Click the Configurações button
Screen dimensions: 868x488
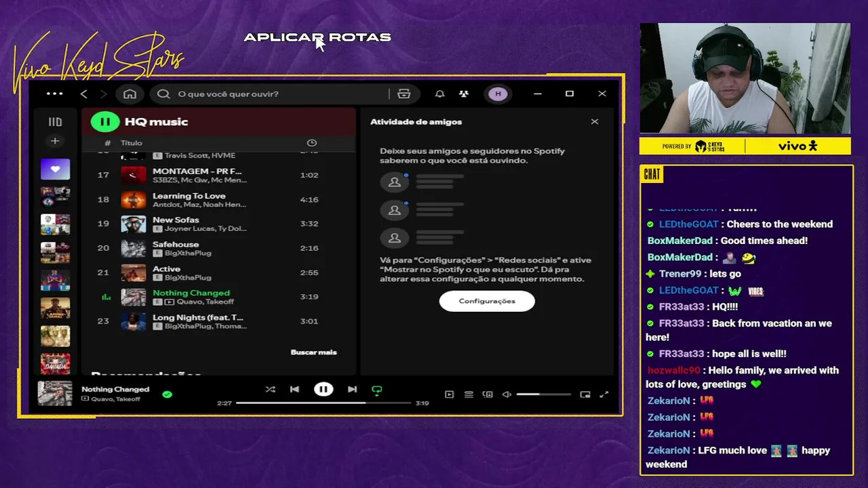(x=487, y=301)
